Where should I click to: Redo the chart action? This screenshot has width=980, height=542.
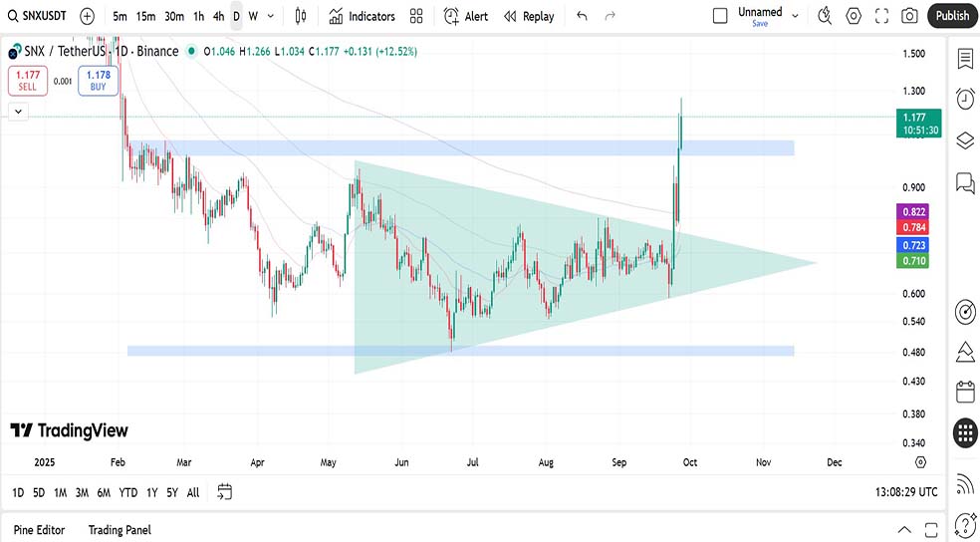pyautogui.click(x=610, y=16)
